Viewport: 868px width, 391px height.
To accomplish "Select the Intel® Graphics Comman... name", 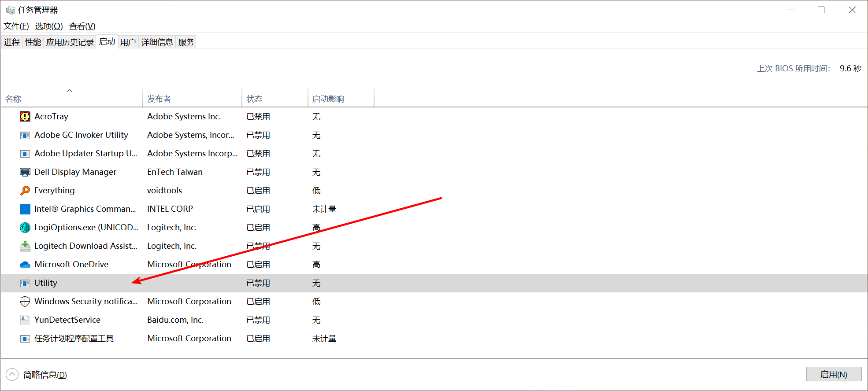I will (x=85, y=209).
